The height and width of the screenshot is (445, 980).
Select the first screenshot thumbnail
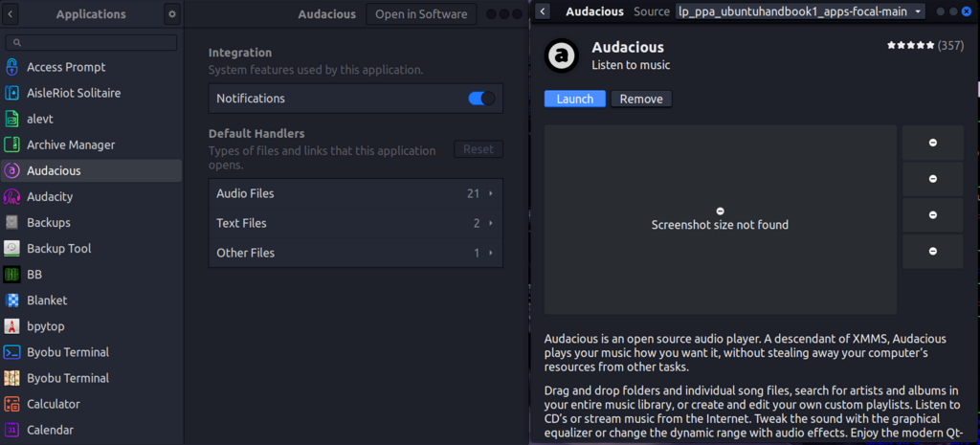click(932, 143)
